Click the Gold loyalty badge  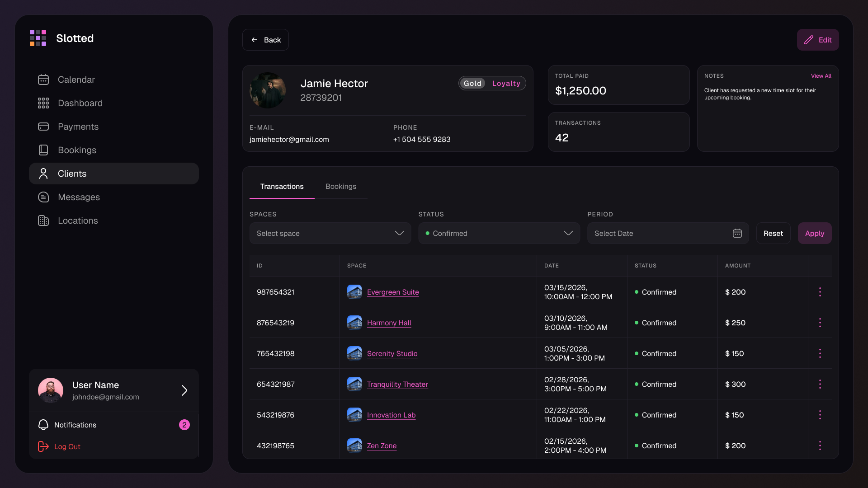click(472, 83)
